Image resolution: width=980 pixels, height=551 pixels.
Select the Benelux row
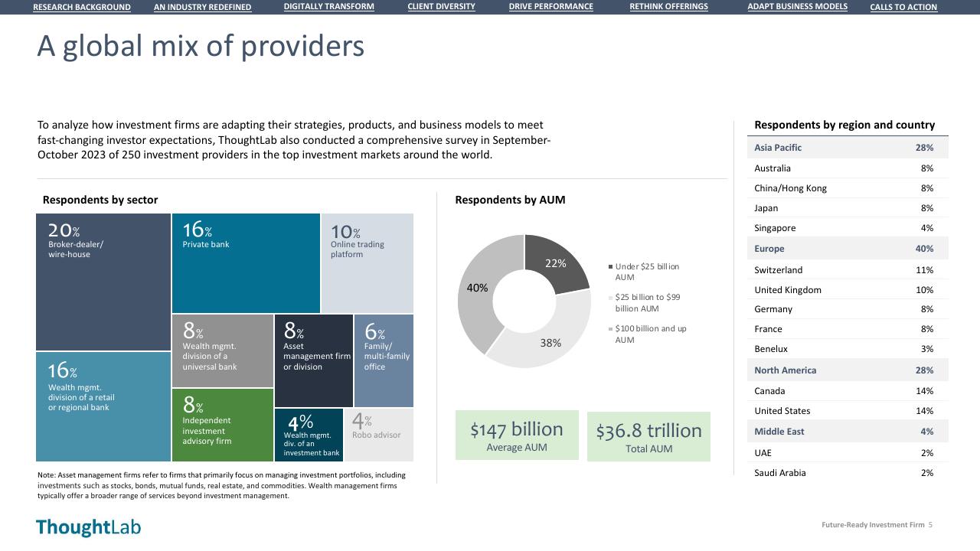pos(848,349)
